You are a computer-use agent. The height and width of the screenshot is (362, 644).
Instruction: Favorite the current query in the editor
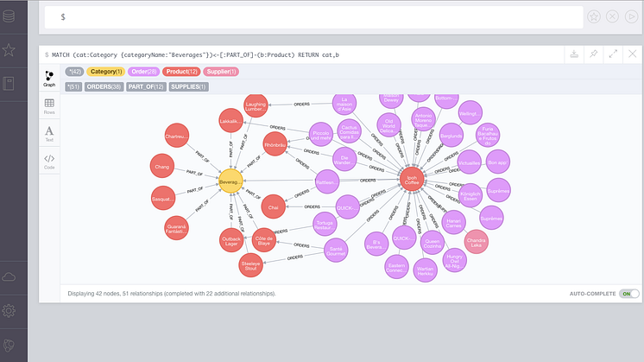[x=593, y=16]
